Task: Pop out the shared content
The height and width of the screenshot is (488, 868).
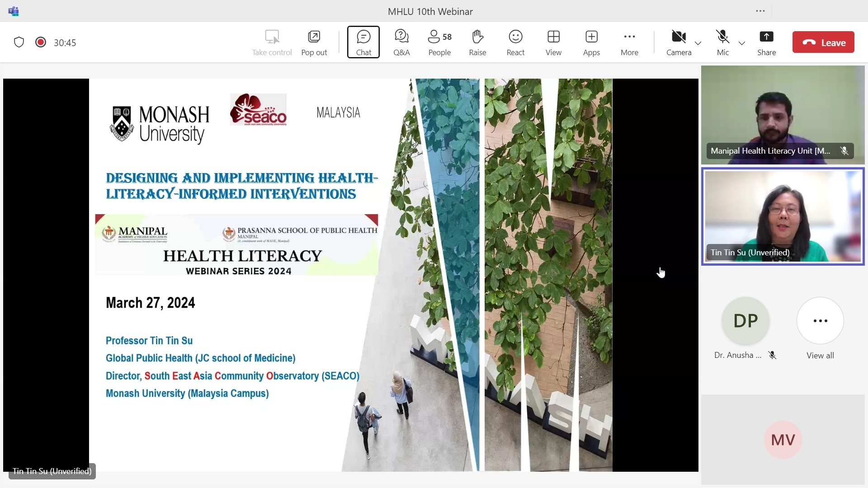Action: tap(314, 42)
